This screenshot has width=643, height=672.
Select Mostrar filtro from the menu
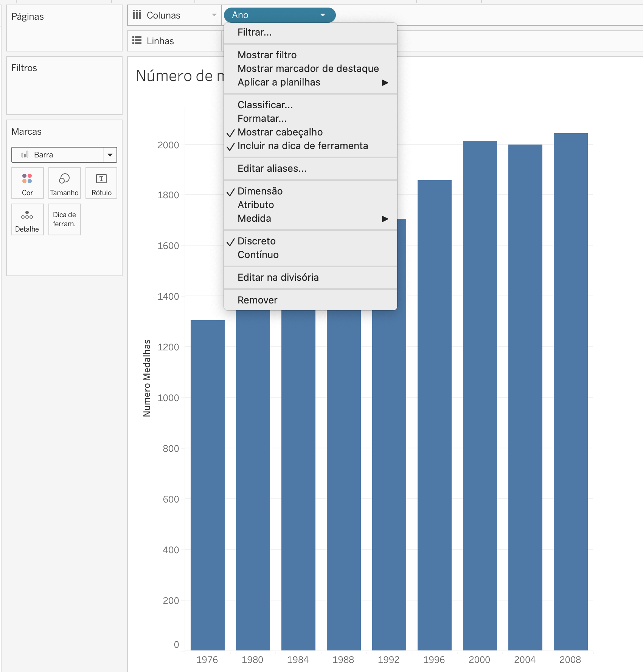(267, 54)
